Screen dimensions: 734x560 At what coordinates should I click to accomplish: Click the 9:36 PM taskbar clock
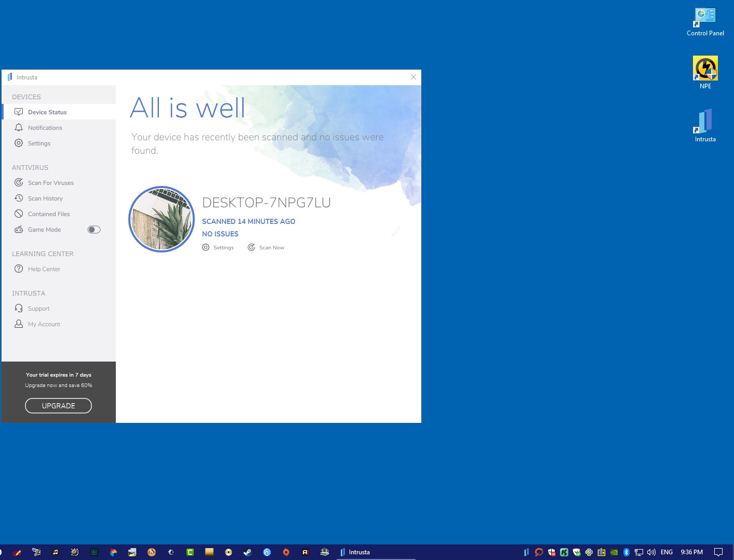coord(692,552)
